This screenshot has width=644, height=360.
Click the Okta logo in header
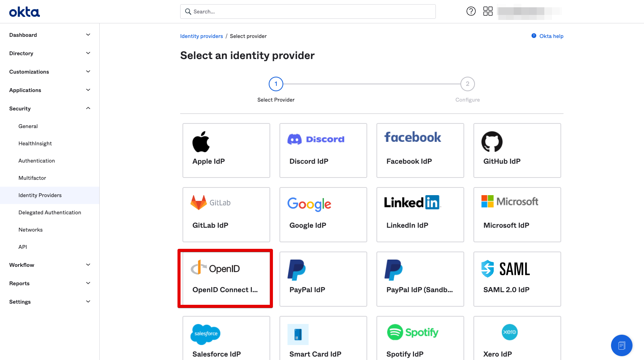(25, 12)
